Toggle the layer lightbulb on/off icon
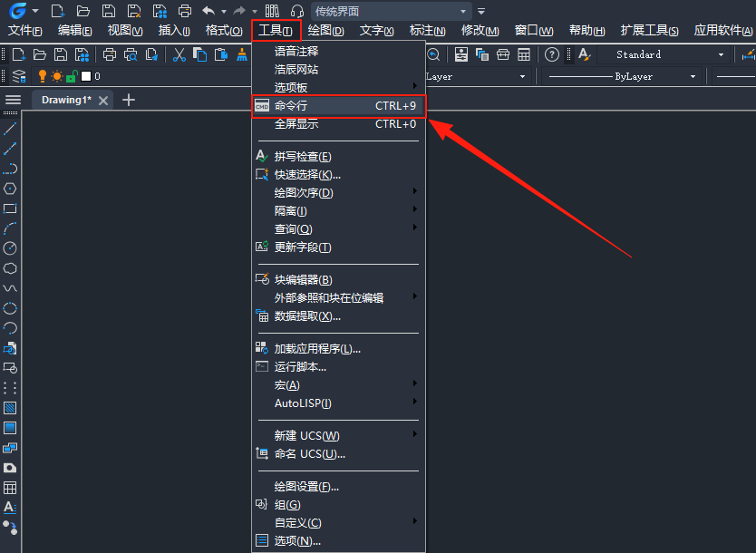This screenshot has width=756, height=553. [x=42, y=77]
